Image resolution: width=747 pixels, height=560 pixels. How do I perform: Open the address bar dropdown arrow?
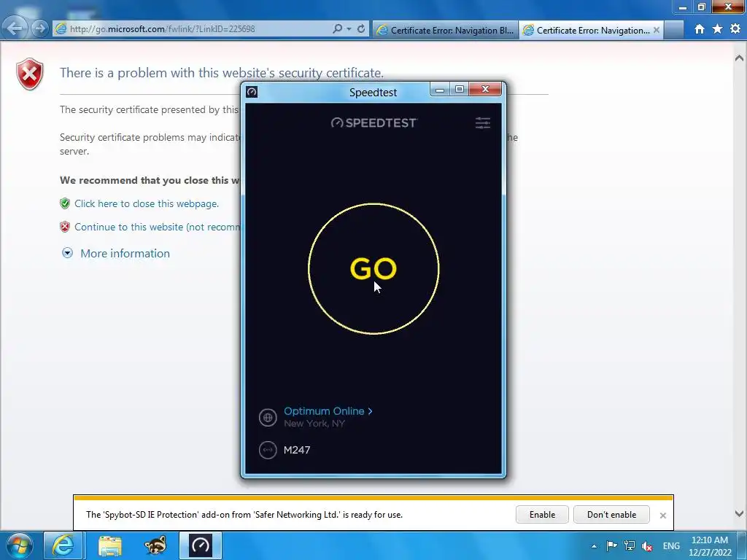[349, 29]
